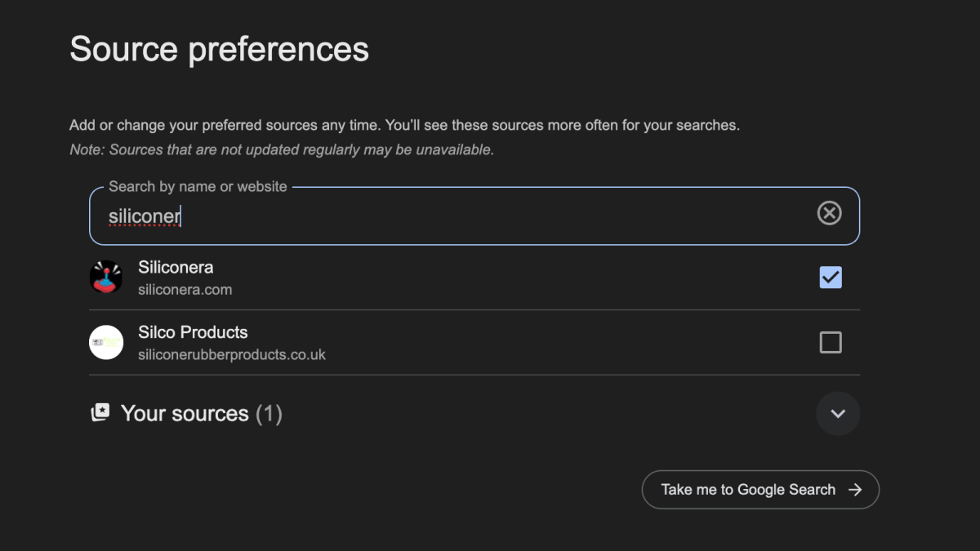The height and width of the screenshot is (551, 980).
Task: Click the siliconera.com URL text
Action: 185,290
